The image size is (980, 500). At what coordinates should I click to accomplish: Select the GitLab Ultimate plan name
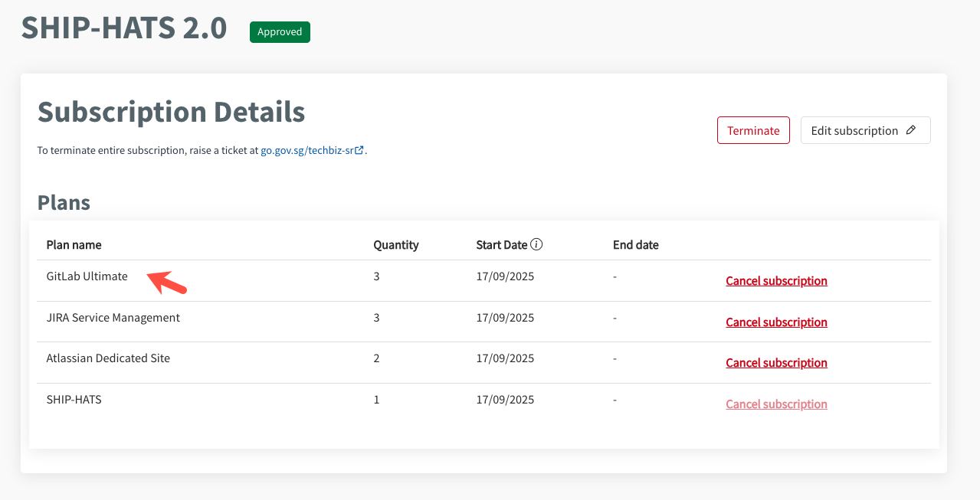click(x=87, y=276)
